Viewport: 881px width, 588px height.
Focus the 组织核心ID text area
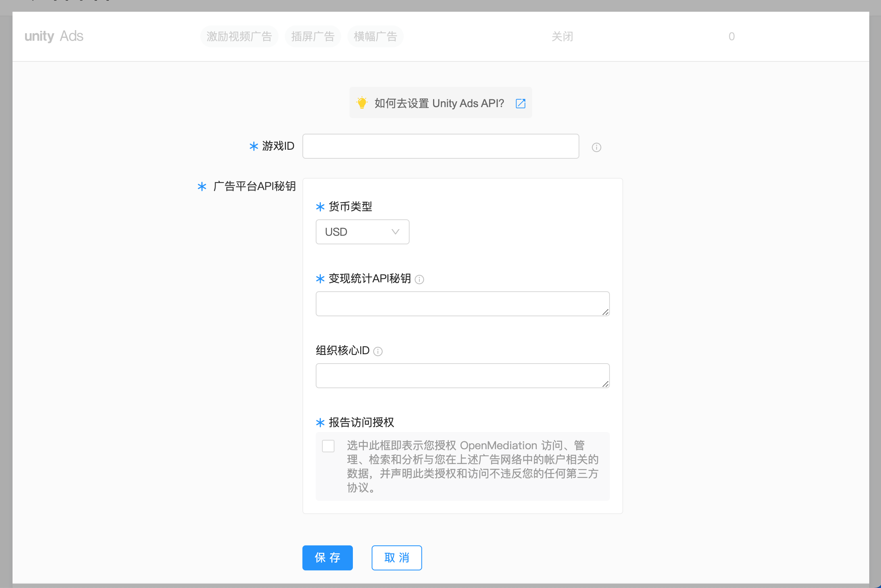[x=462, y=376]
